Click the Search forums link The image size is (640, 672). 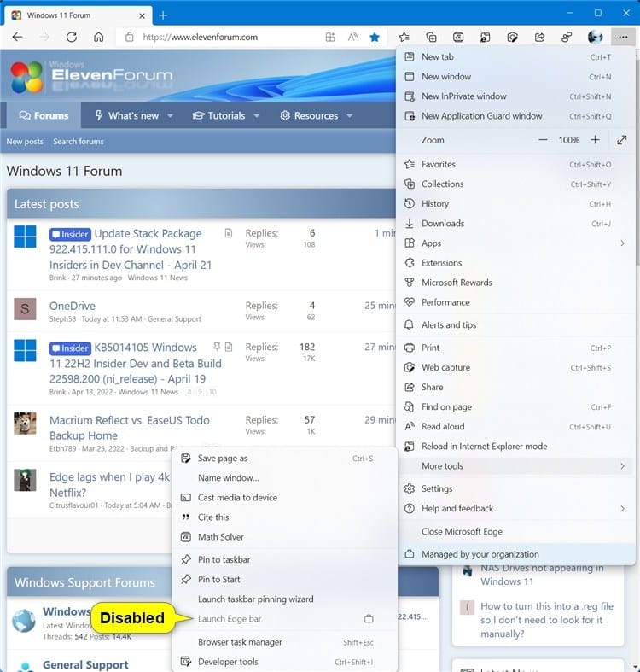79,142
